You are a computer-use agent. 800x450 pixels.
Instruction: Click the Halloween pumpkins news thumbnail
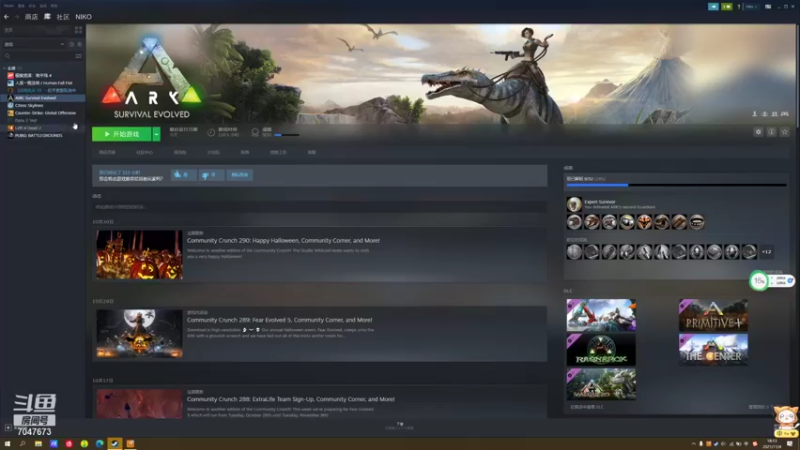coord(139,255)
